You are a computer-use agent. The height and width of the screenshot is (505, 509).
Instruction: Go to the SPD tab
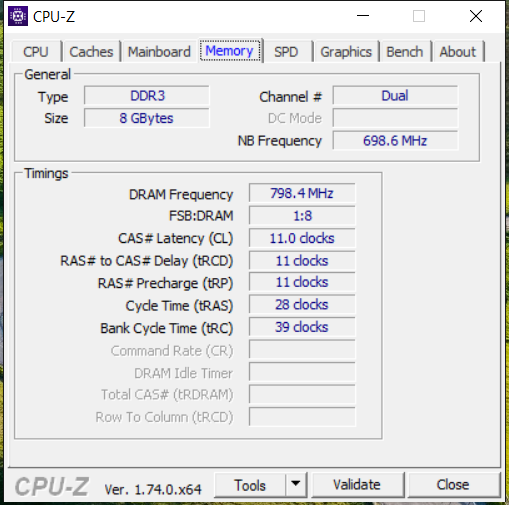286,52
